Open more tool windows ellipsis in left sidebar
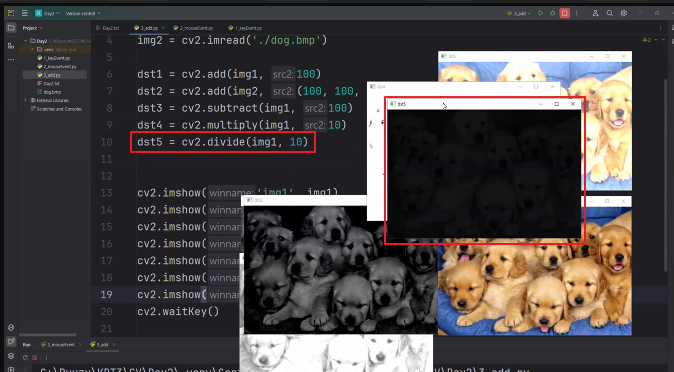674x372 pixels. coord(11,59)
